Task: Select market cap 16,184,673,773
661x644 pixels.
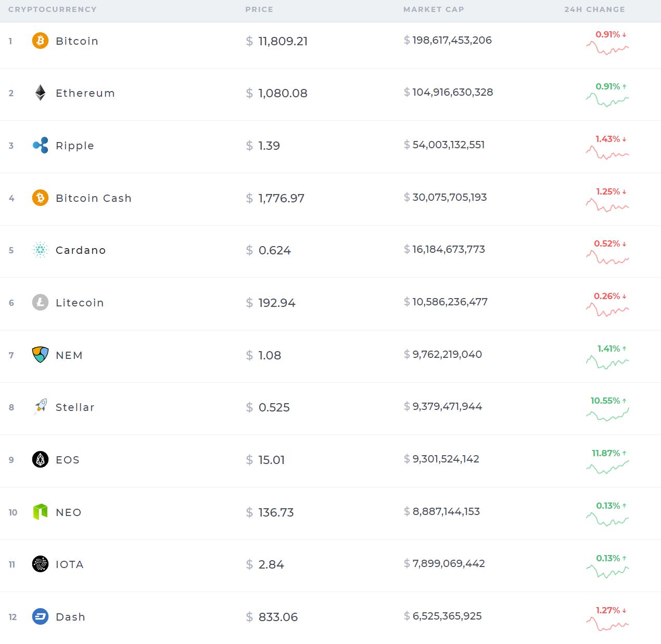Action: [449, 249]
